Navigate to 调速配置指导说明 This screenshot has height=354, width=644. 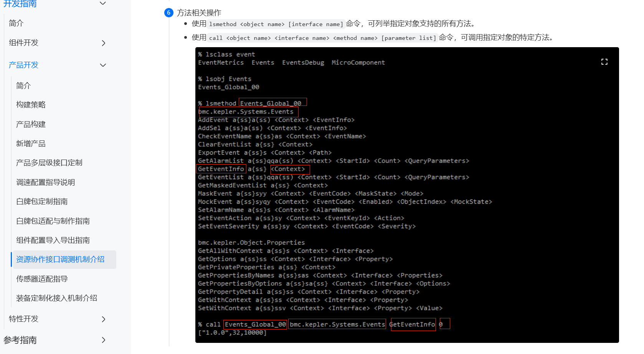tap(45, 182)
